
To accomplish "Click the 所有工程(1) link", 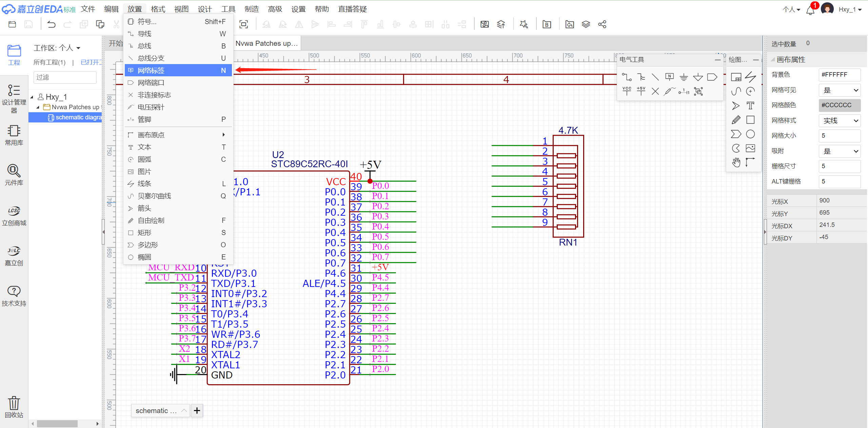I will coord(50,62).
